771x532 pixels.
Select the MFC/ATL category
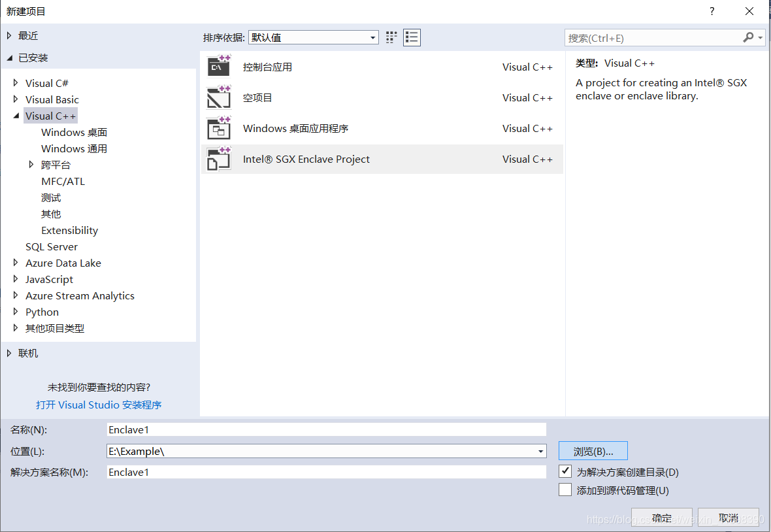pyautogui.click(x=63, y=181)
